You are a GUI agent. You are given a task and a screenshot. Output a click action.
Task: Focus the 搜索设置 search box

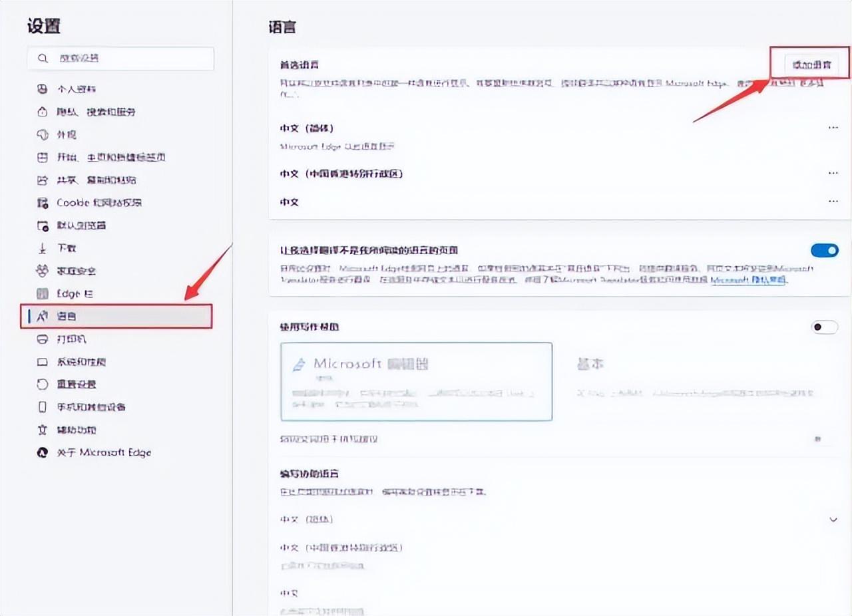coord(120,59)
